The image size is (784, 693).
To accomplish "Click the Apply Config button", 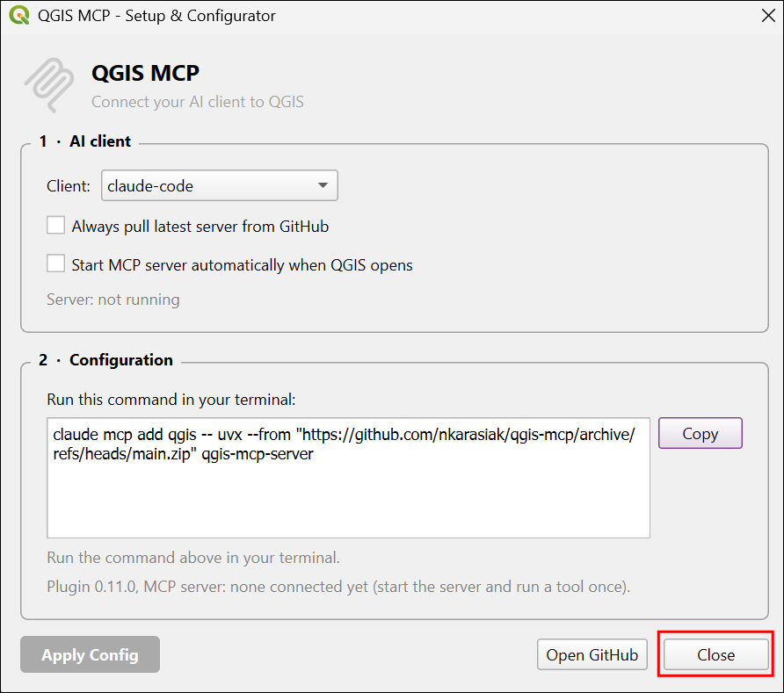I will (90, 654).
